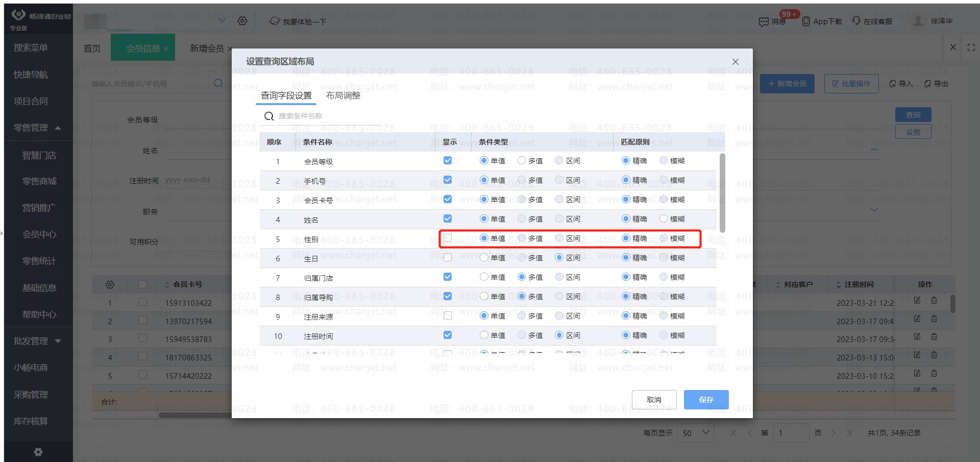Screen dimensions: 980x462
Task: Open 搜索菜单 in the sidebar
Action: coord(31,47)
